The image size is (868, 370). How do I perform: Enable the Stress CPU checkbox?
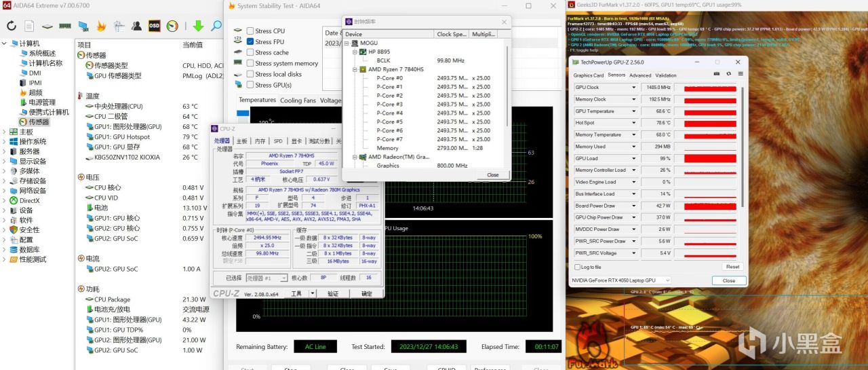tap(250, 31)
